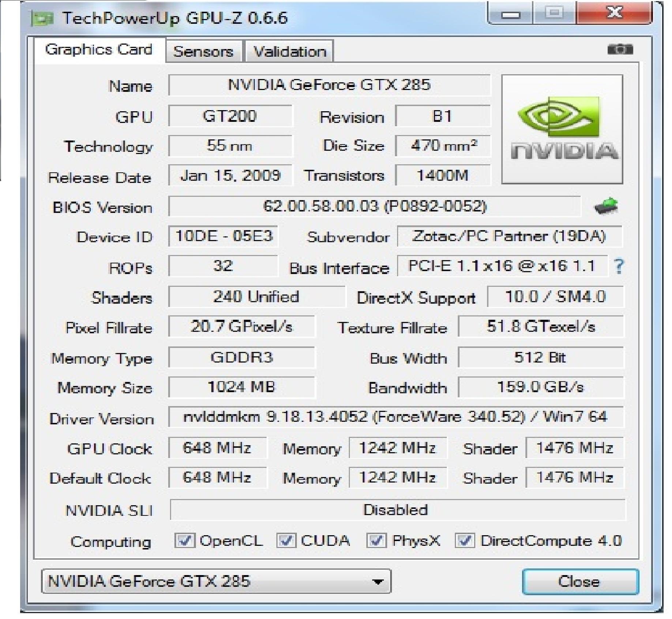The image size is (672, 619).
Task: Switch to the Sensors tab
Action: (204, 51)
